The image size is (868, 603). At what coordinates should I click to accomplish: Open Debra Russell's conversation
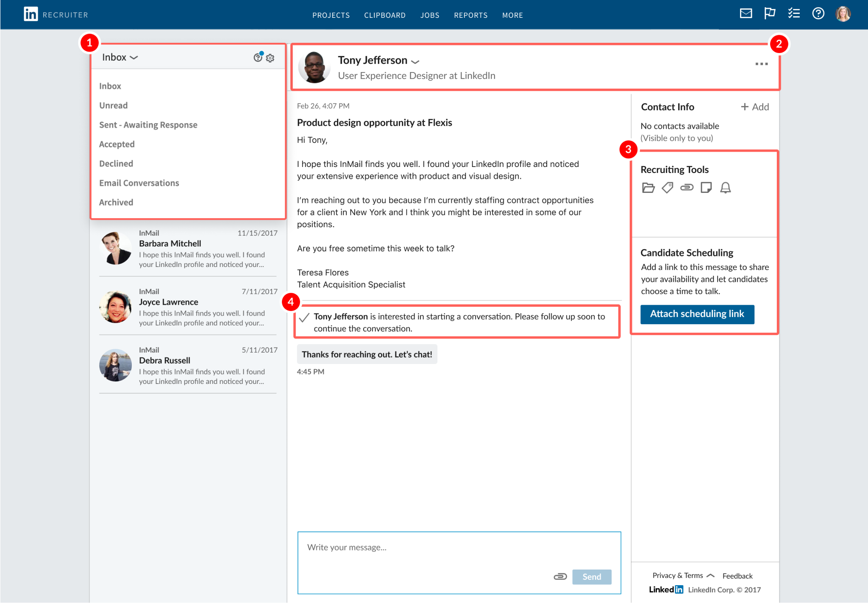click(188, 365)
